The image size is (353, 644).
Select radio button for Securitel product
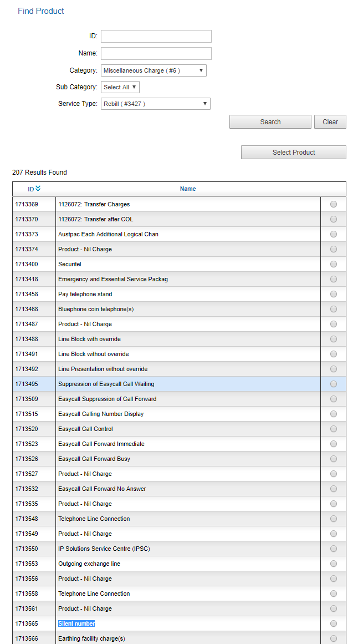pyautogui.click(x=334, y=264)
